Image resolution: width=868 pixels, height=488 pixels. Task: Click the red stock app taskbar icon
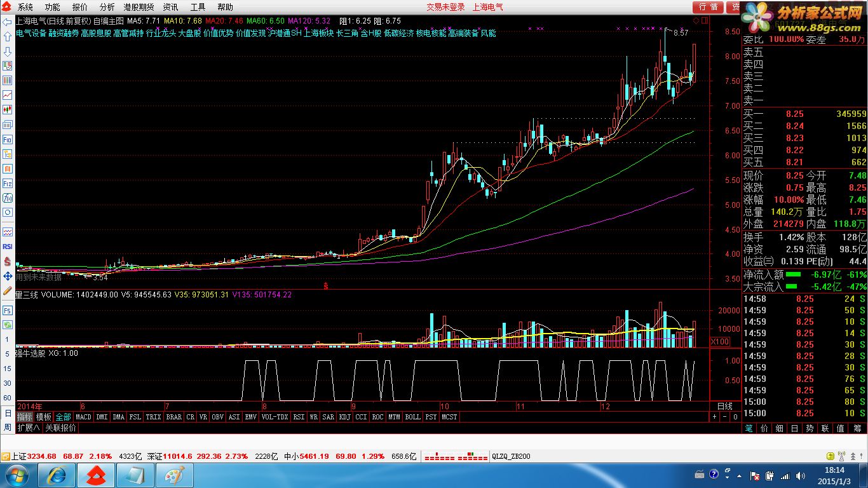96,475
